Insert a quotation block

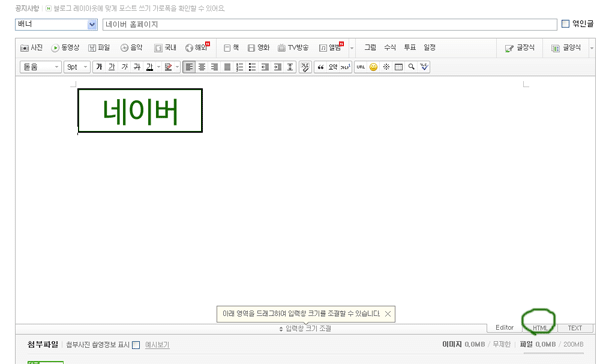(321, 67)
